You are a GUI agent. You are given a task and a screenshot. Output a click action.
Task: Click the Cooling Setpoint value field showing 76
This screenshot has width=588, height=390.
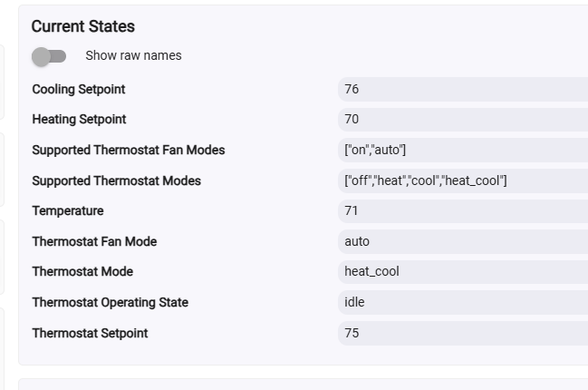pyautogui.click(x=462, y=89)
